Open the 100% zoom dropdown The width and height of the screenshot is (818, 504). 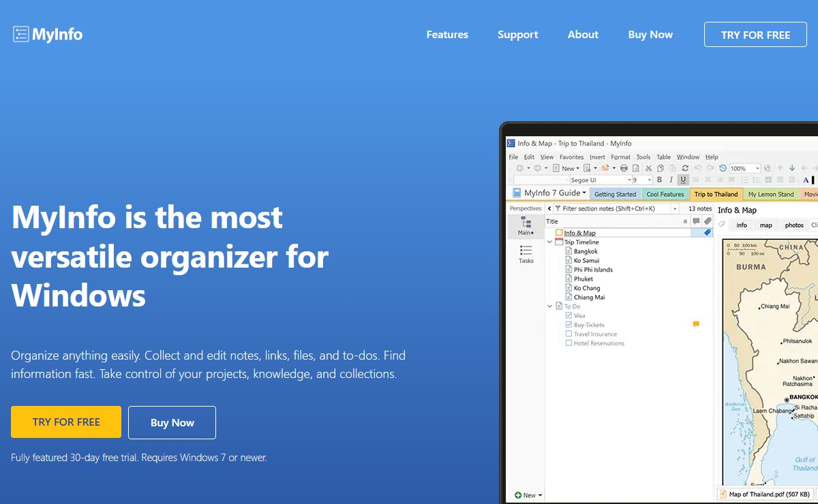756,168
